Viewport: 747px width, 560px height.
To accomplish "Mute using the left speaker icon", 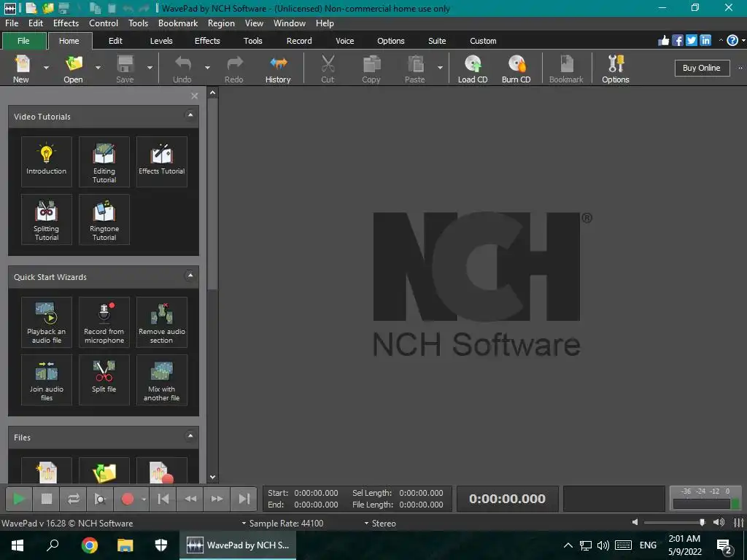I will pyautogui.click(x=635, y=522).
